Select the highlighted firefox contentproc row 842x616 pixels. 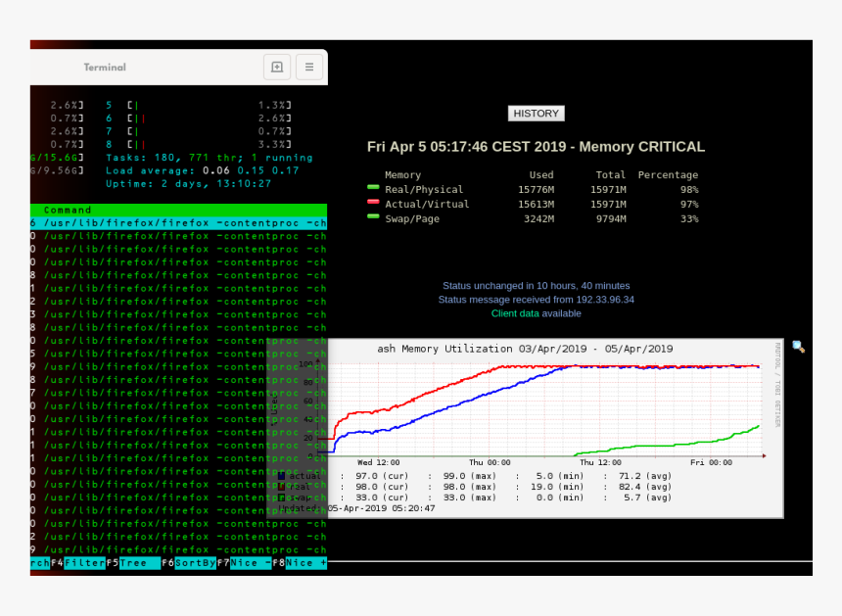point(178,223)
